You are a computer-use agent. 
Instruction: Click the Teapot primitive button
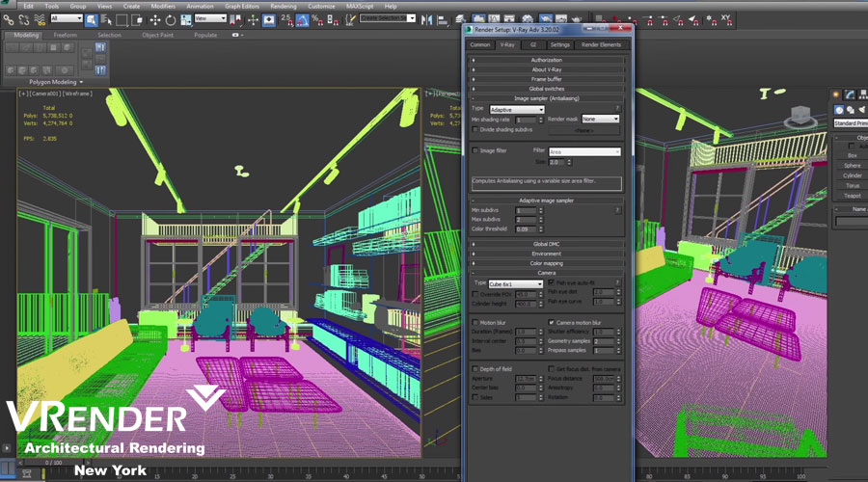852,196
